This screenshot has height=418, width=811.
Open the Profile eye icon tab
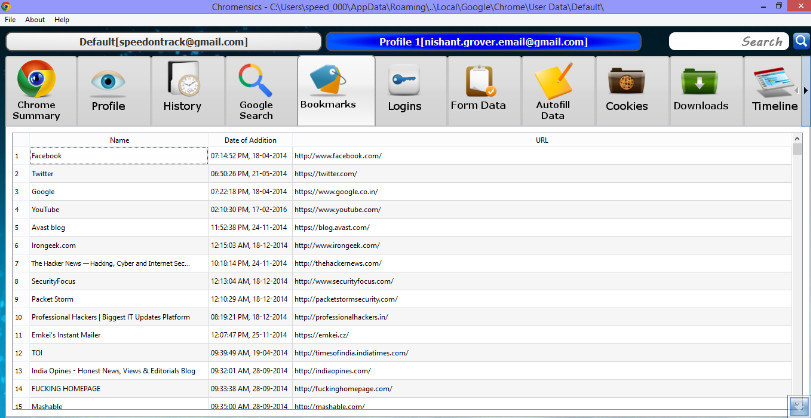[108, 83]
